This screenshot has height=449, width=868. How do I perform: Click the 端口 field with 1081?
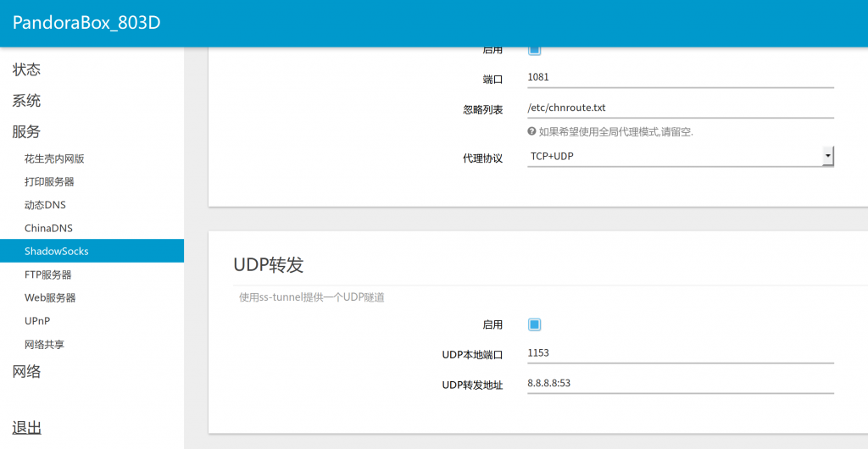click(681, 77)
